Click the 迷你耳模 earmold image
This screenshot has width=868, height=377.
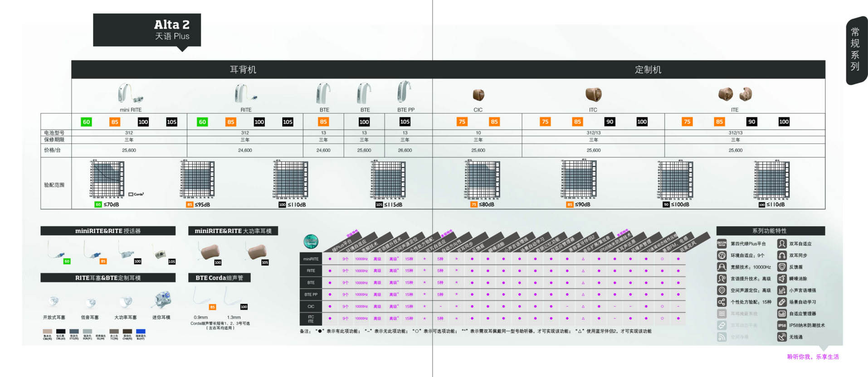click(162, 300)
